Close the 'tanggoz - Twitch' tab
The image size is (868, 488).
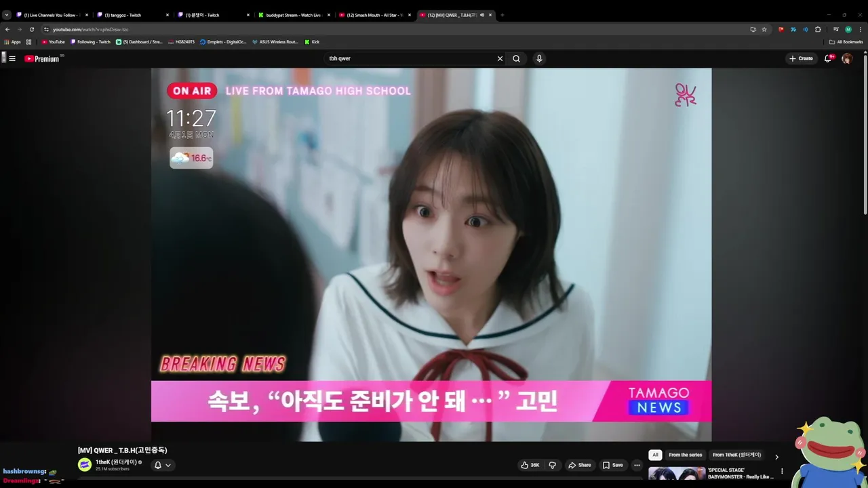point(167,15)
